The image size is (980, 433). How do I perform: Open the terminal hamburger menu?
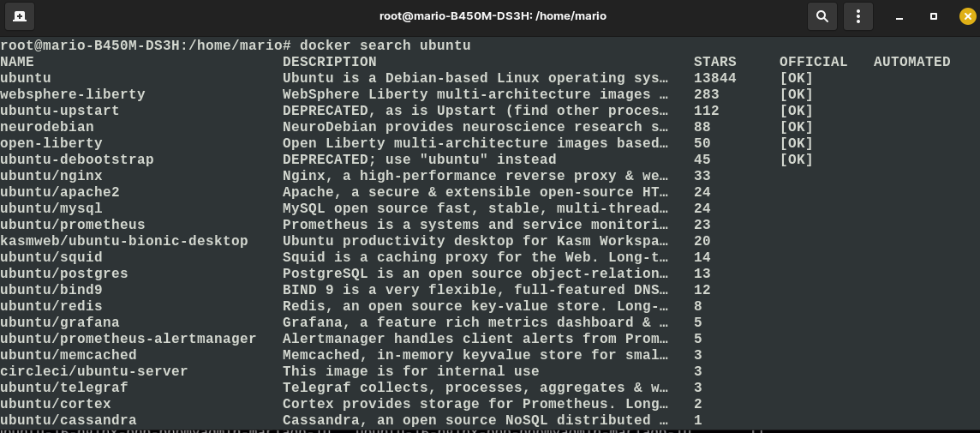(x=858, y=16)
